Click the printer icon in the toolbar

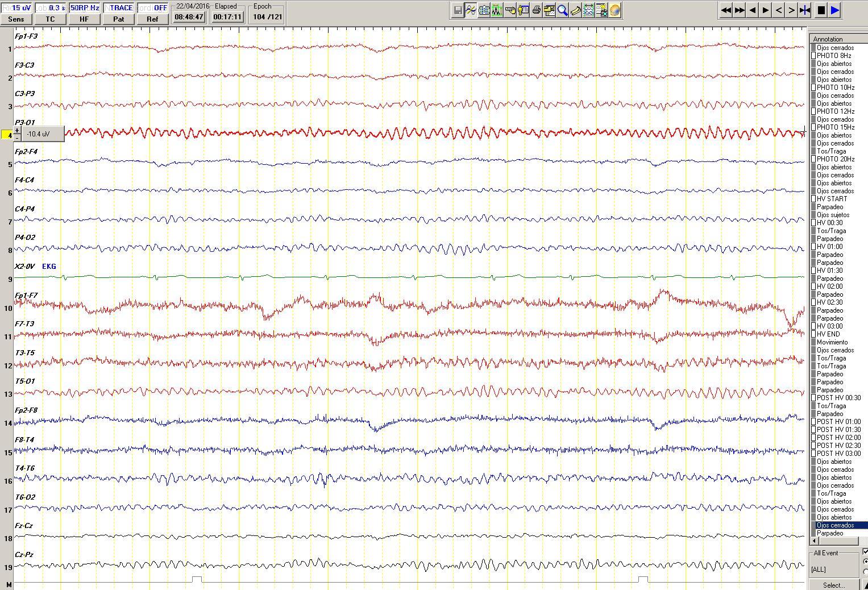(x=536, y=10)
